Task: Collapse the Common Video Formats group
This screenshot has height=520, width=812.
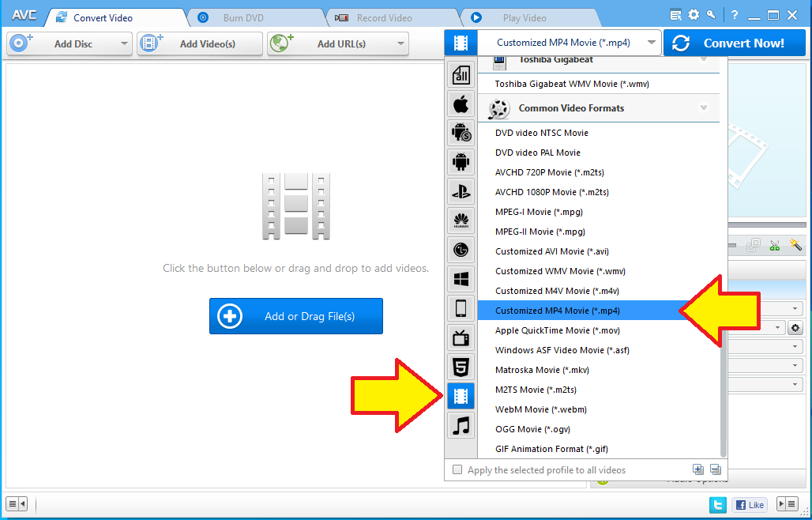Action: pos(703,107)
